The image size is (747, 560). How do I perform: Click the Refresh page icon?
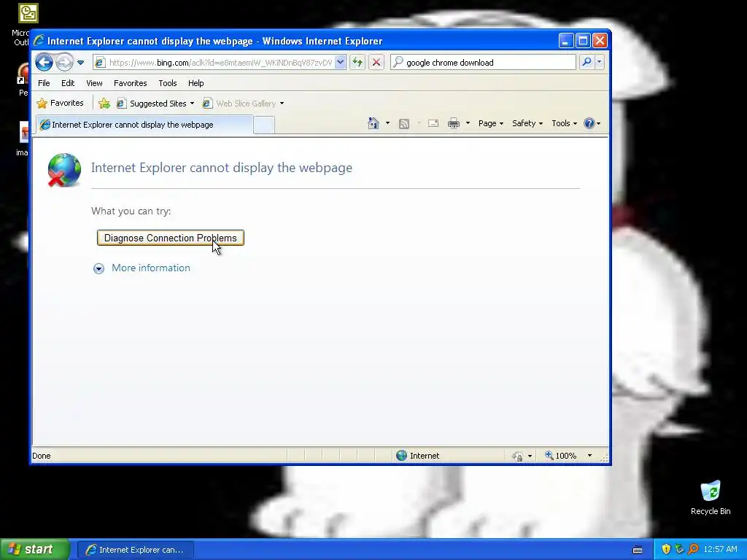click(357, 63)
